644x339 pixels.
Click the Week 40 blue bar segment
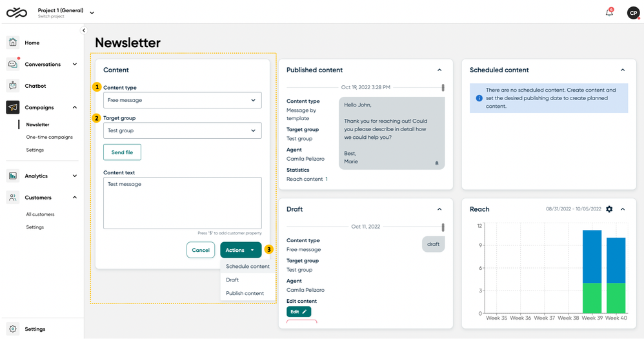(616, 260)
